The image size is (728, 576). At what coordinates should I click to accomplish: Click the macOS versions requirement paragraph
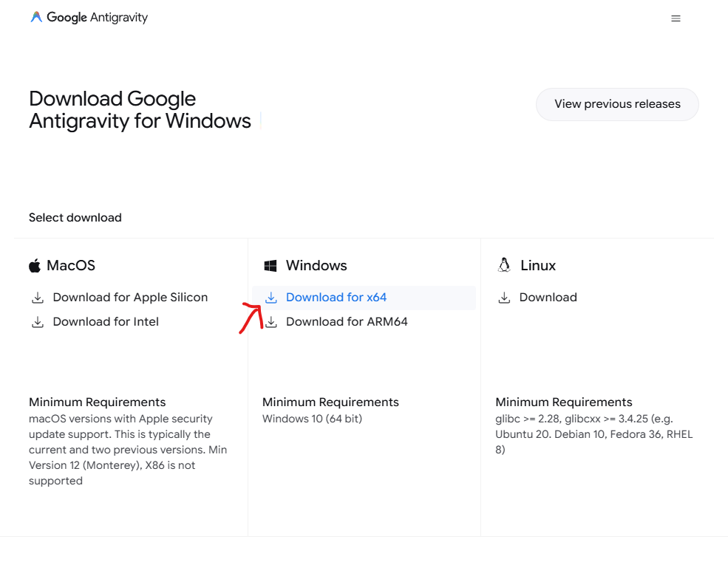128,450
